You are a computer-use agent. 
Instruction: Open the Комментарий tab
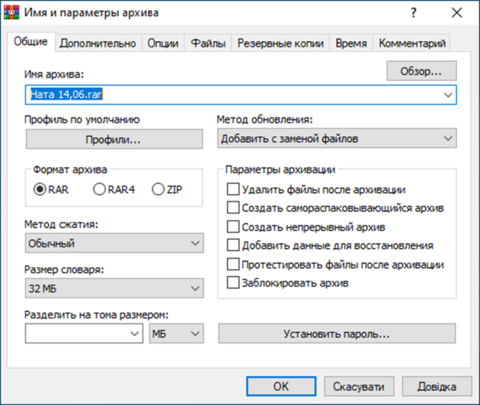412,43
